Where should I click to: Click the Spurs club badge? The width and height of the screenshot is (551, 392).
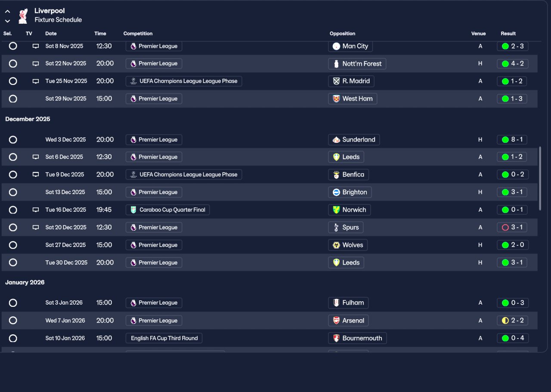337,227
